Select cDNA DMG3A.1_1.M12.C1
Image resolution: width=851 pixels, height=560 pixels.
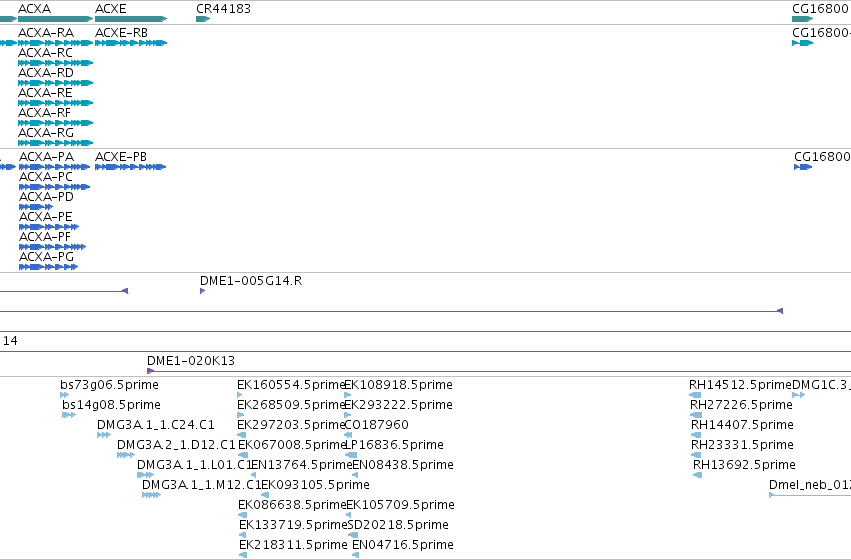coord(151,495)
